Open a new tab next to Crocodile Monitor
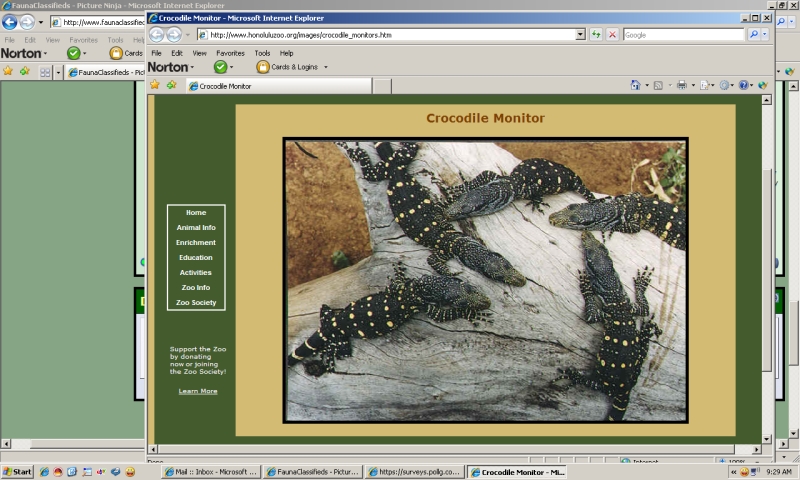The width and height of the screenshot is (800, 480). 382,86
